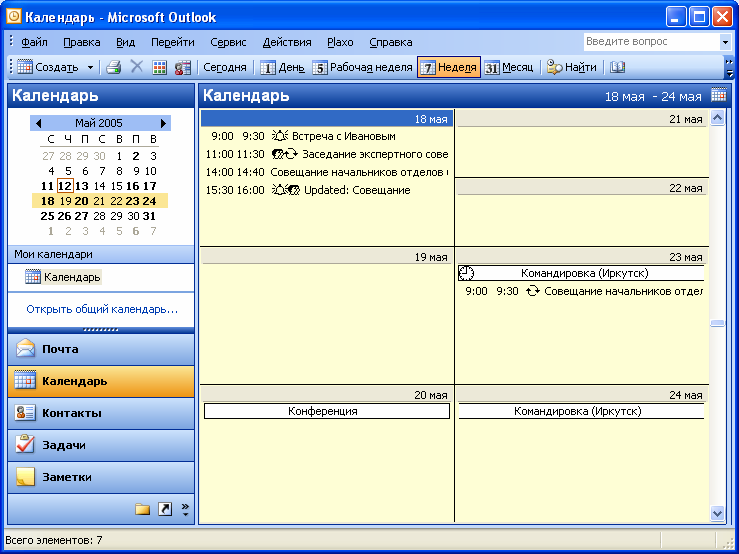
Task: Click the calendar icon in date header
Action: pyautogui.click(x=719, y=95)
